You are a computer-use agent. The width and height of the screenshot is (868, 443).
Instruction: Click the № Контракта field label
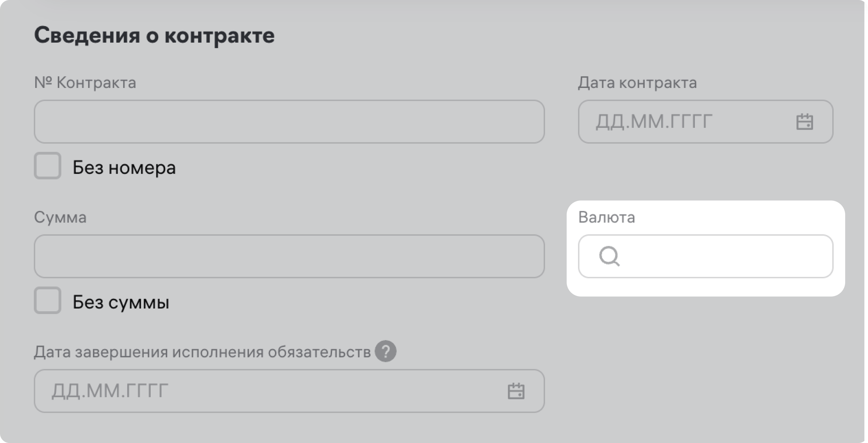(85, 83)
